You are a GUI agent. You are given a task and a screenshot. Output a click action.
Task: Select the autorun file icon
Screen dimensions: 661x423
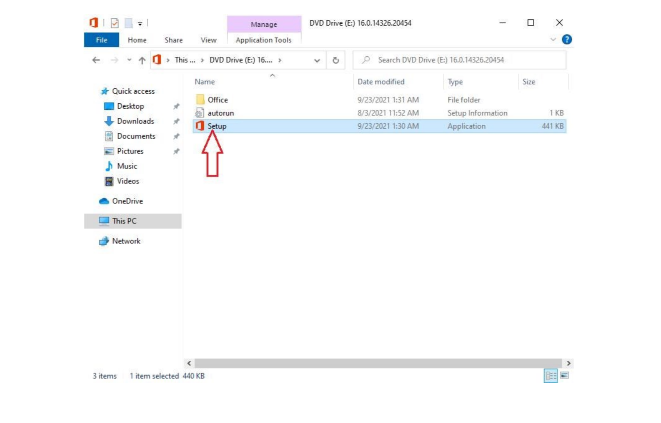[x=199, y=113]
